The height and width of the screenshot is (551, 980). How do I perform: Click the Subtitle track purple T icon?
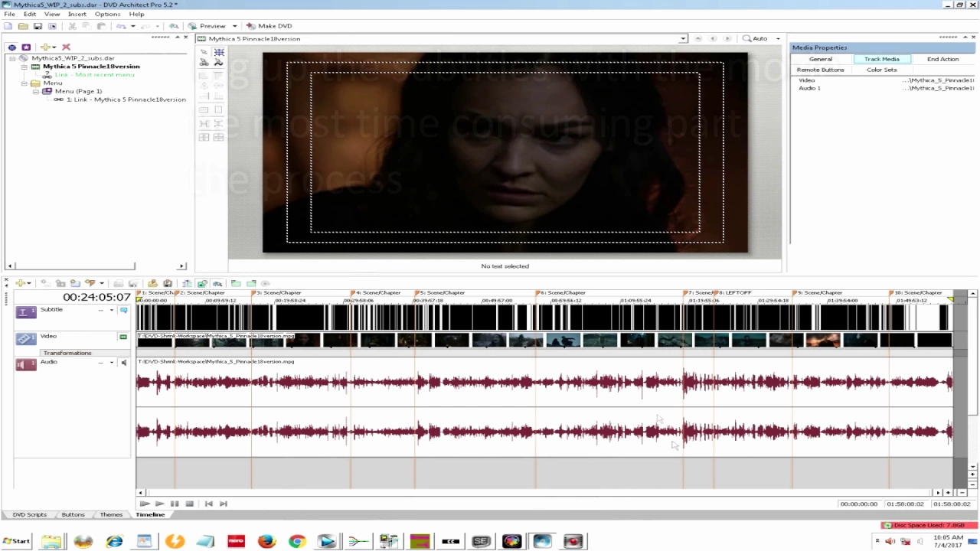[x=26, y=311]
